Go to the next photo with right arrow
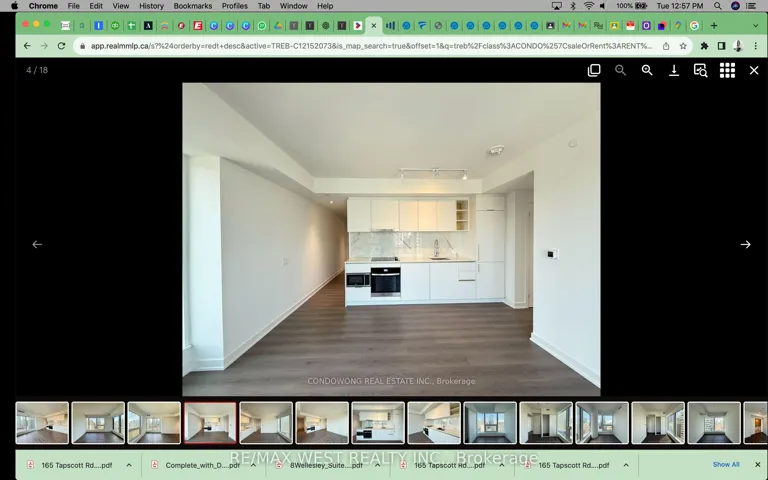Viewport: 768px width, 480px height. click(745, 244)
